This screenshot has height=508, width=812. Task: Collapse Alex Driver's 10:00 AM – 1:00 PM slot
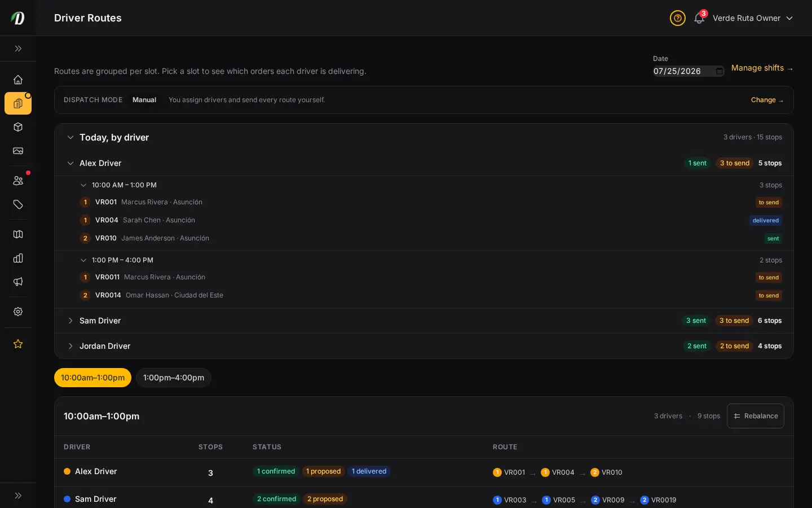click(83, 185)
